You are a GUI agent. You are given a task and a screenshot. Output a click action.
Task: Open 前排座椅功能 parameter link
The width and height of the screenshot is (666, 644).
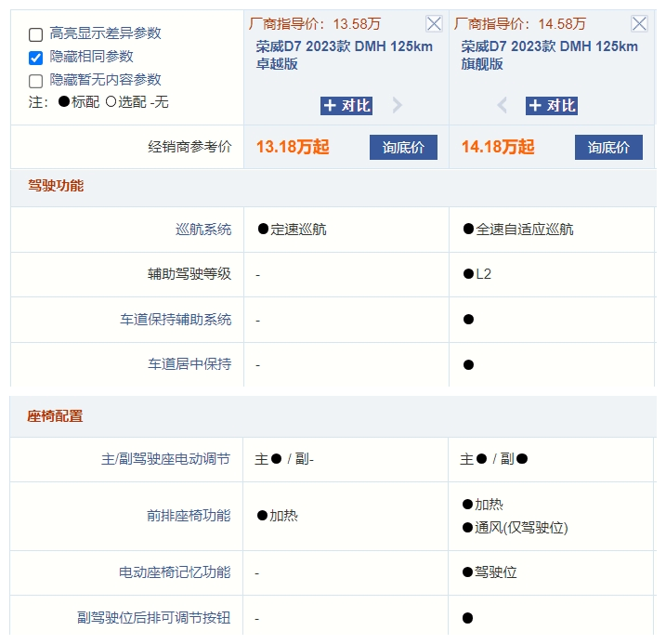pyautogui.click(x=189, y=516)
